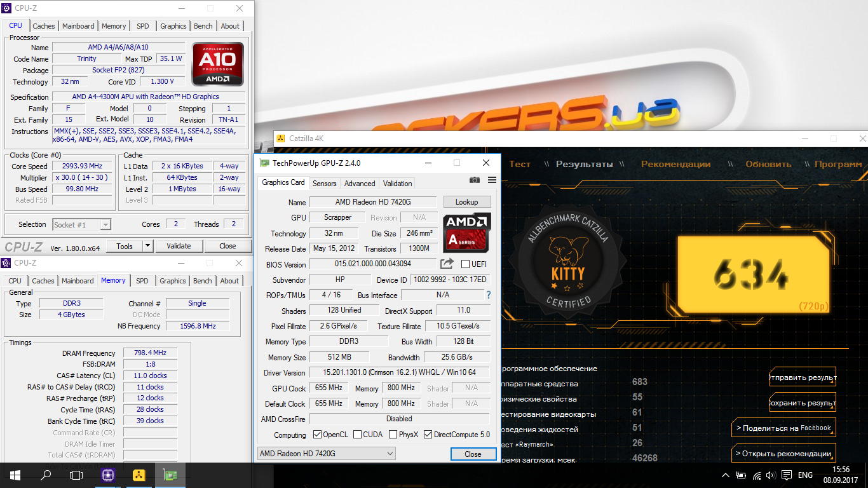Switch to Advanced tab in GPU-Z
The height and width of the screenshot is (488, 868).
[360, 183]
